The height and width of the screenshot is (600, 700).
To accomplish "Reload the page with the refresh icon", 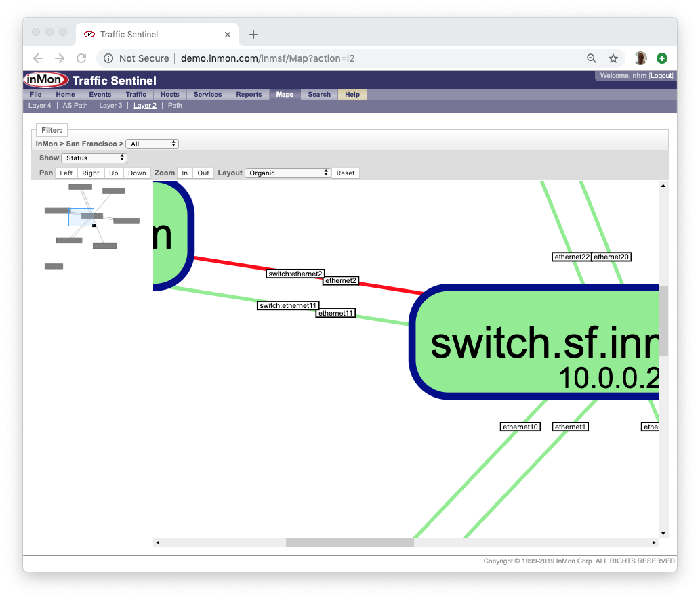I will click(x=81, y=58).
